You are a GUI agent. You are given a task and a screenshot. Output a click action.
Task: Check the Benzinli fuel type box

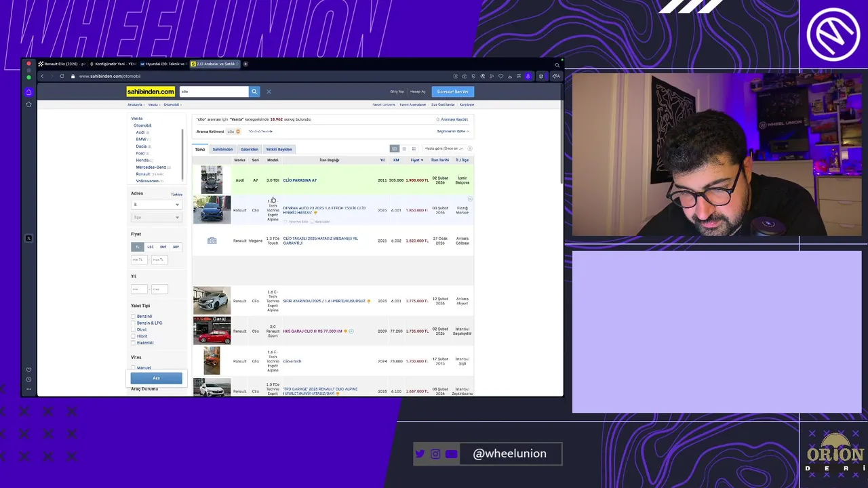point(134,317)
